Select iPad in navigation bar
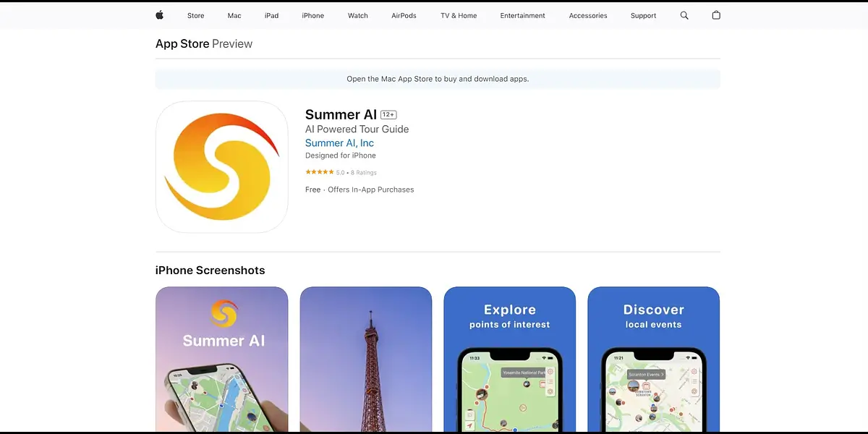The height and width of the screenshot is (434, 868). point(271,15)
